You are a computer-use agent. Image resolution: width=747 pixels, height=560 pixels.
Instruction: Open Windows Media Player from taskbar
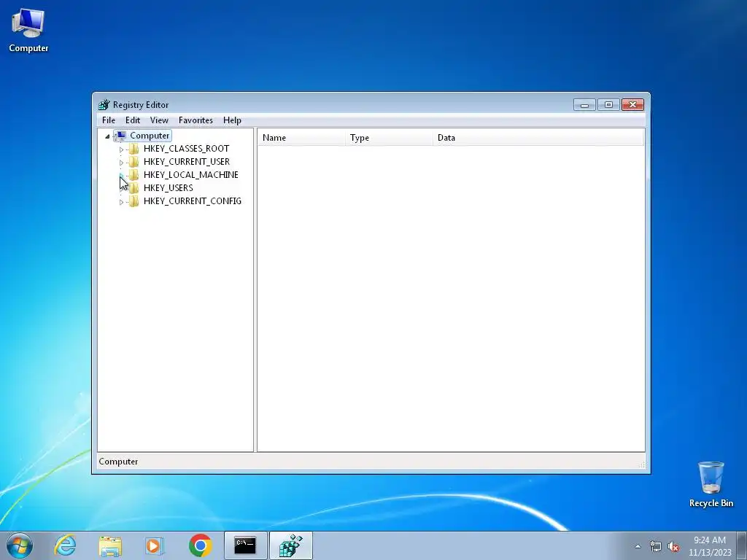click(155, 545)
